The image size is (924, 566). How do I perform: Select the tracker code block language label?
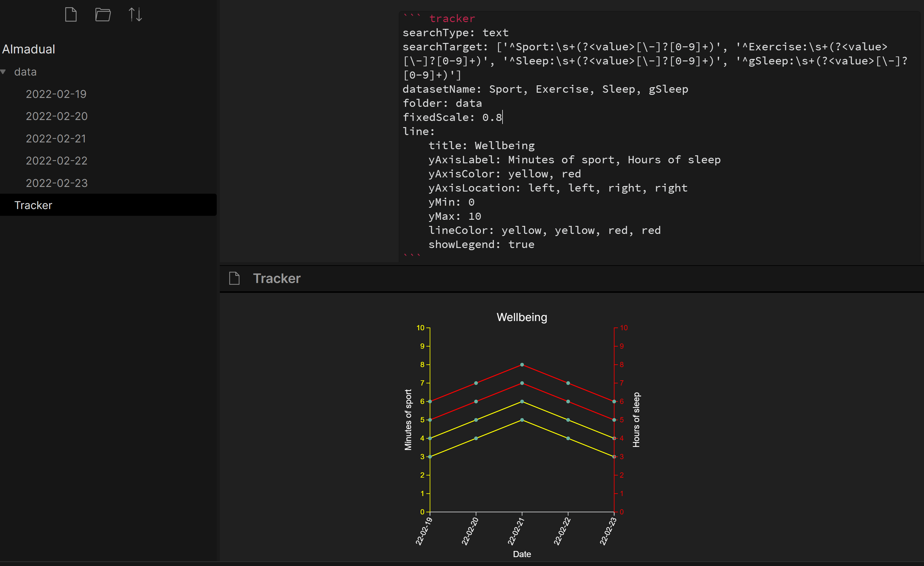pos(452,18)
